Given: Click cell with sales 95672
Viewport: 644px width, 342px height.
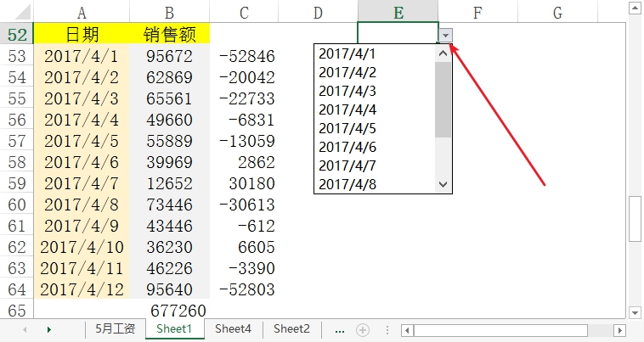Looking at the screenshot, I should click(169, 56).
